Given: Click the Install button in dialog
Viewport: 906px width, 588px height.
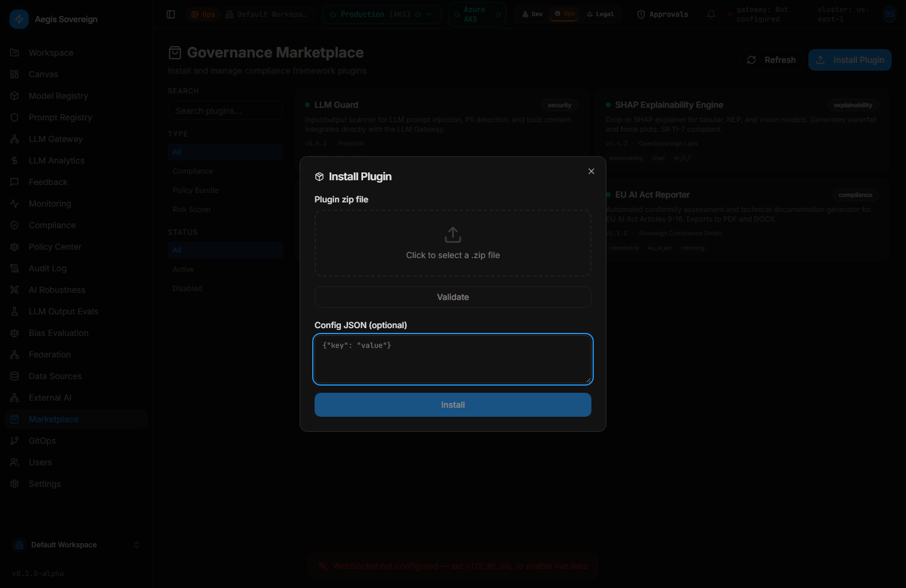Looking at the screenshot, I should point(453,405).
